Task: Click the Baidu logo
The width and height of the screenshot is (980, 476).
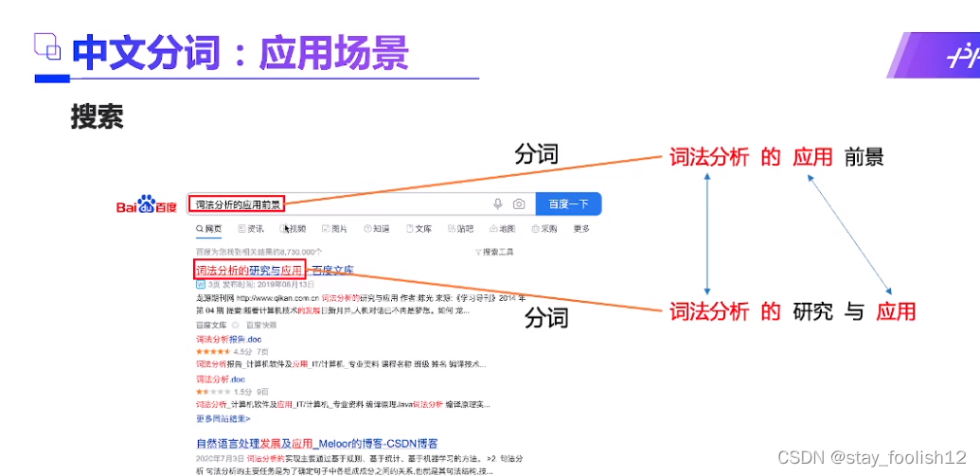Action: coord(146,204)
